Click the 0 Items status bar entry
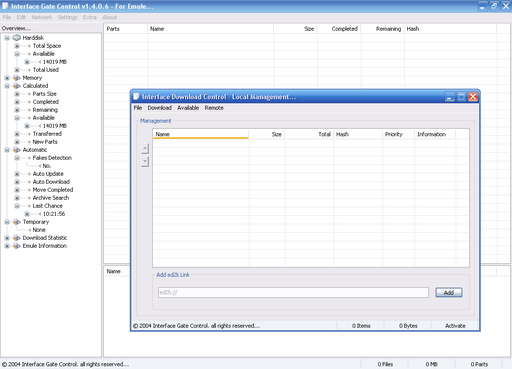This screenshot has width=512, height=369. (x=361, y=326)
